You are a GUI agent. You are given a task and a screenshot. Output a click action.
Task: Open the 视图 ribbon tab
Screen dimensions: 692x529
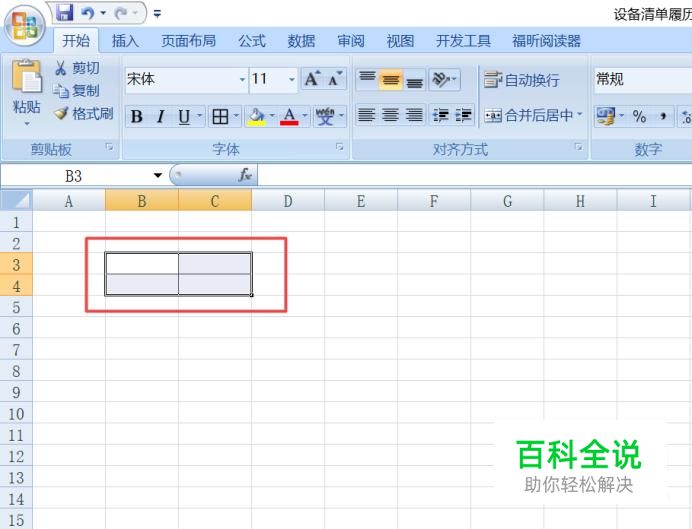click(400, 41)
